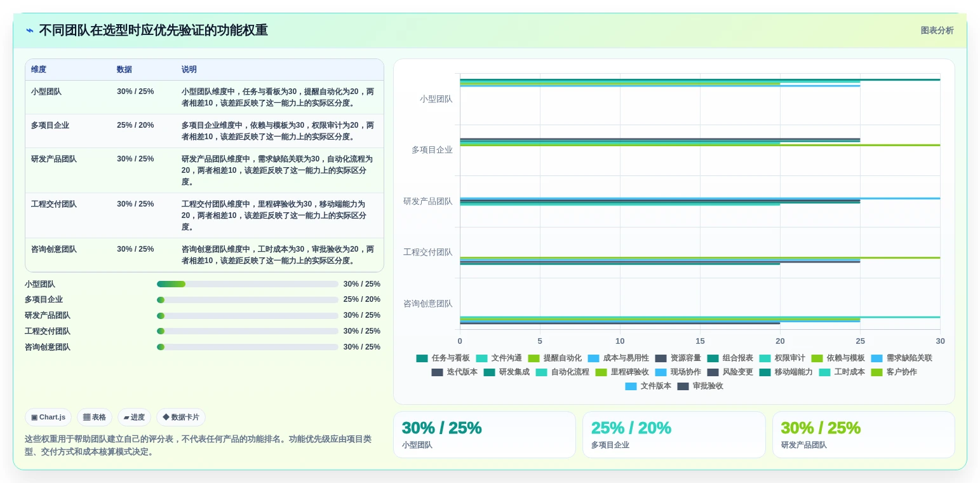Toggle 权限审计 legend item
Viewport: 980px width, 483px height.
pos(782,358)
